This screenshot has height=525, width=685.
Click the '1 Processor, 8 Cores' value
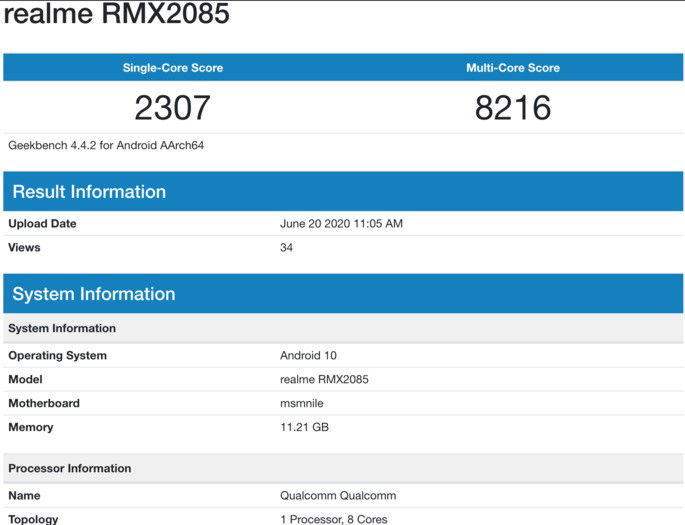pos(334,519)
